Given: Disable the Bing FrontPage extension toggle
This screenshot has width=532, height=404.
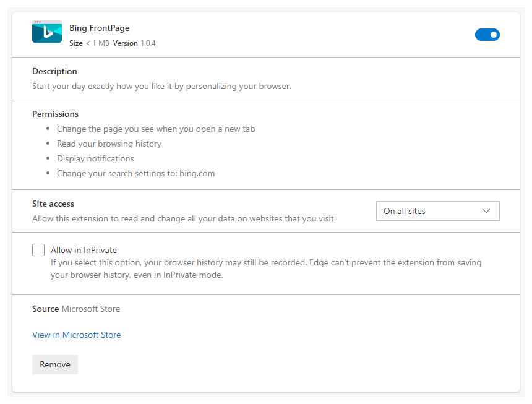Looking at the screenshot, I should click(x=487, y=35).
